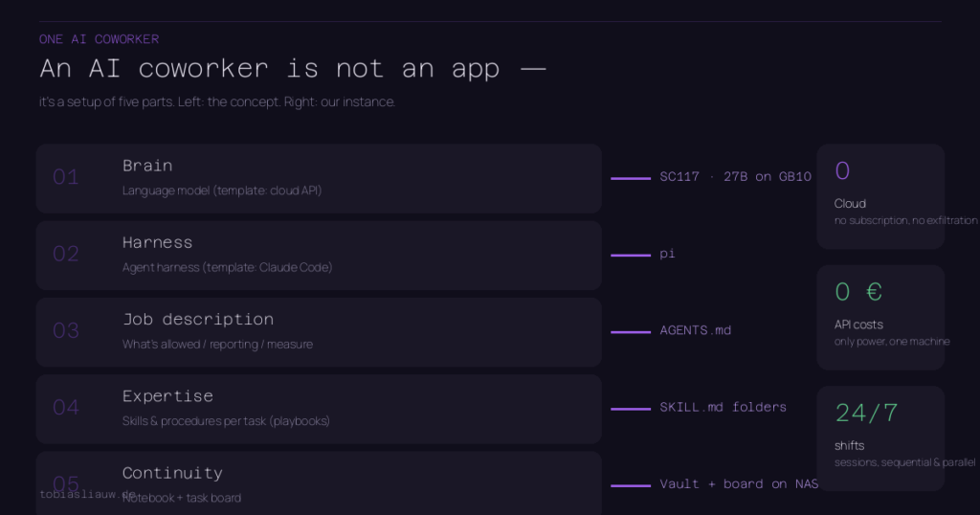
Task: Click the AGENTS.md label
Action: tap(696, 330)
